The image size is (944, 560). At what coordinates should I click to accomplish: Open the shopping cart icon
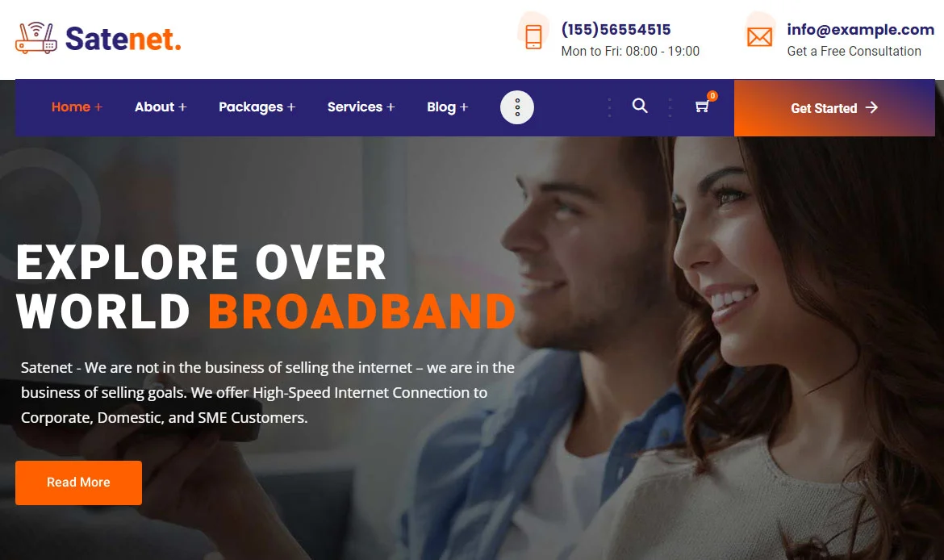702,107
